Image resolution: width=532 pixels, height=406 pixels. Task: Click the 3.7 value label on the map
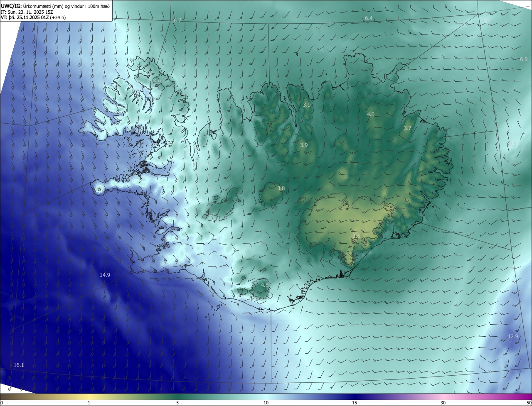click(x=407, y=128)
